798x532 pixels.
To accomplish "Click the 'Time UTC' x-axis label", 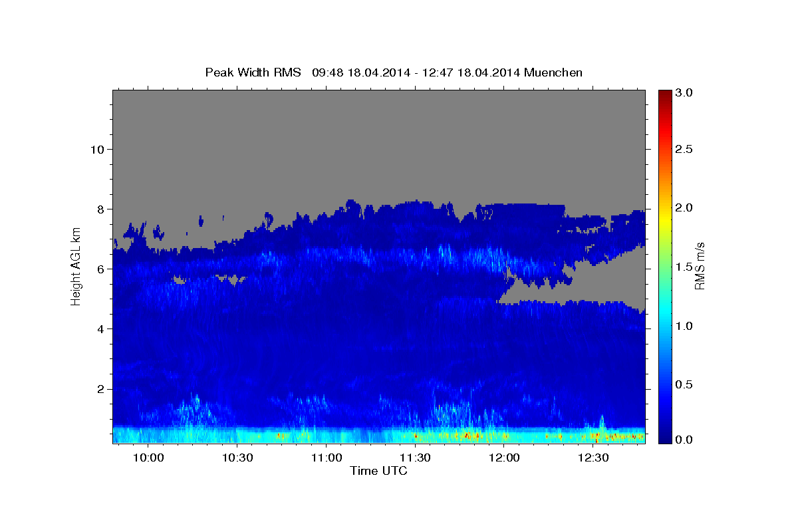I will (x=378, y=471).
